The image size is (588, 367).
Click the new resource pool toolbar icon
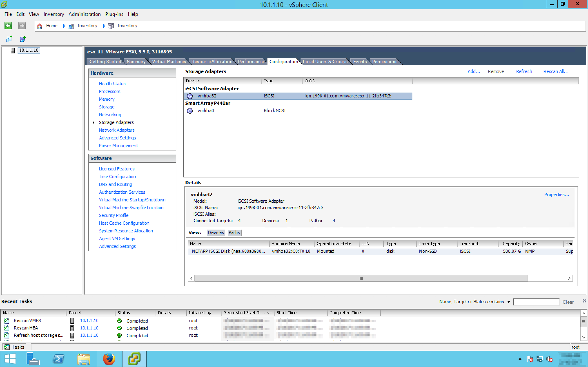(23, 39)
